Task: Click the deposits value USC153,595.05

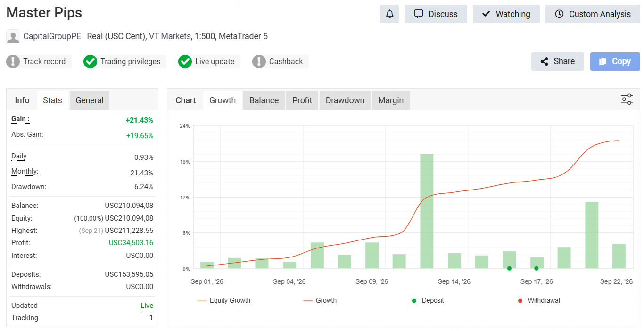Action: [x=129, y=274]
